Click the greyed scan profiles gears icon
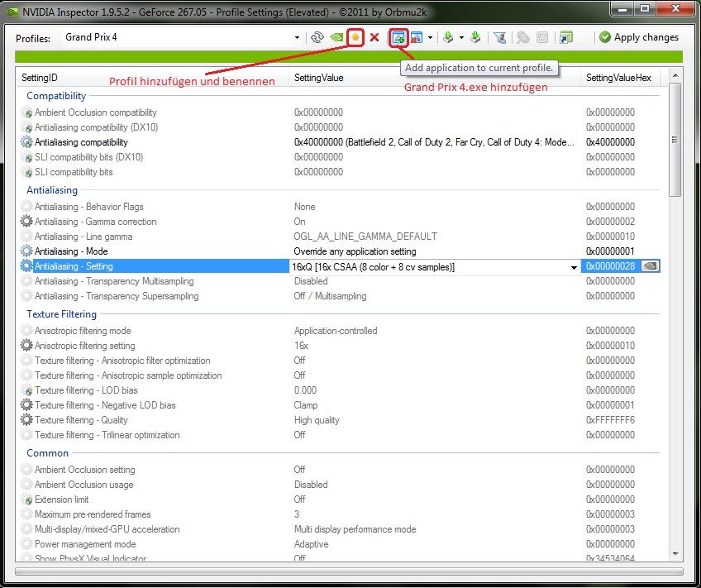This screenshot has height=588, width=701. [x=522, y=37]
